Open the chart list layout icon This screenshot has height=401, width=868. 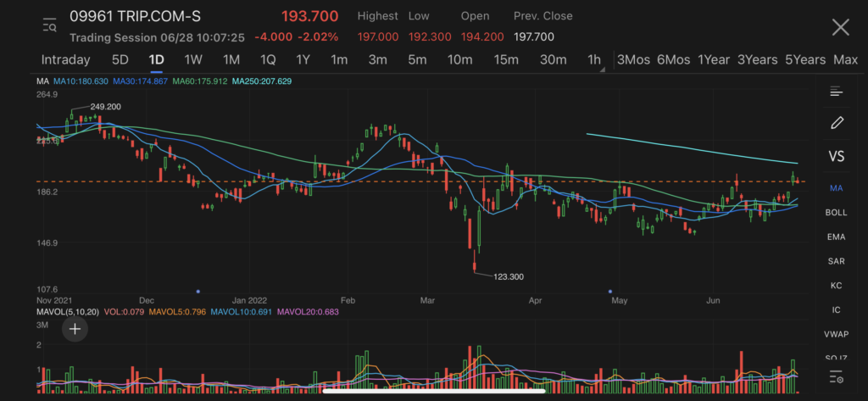[x=836, y=92]
